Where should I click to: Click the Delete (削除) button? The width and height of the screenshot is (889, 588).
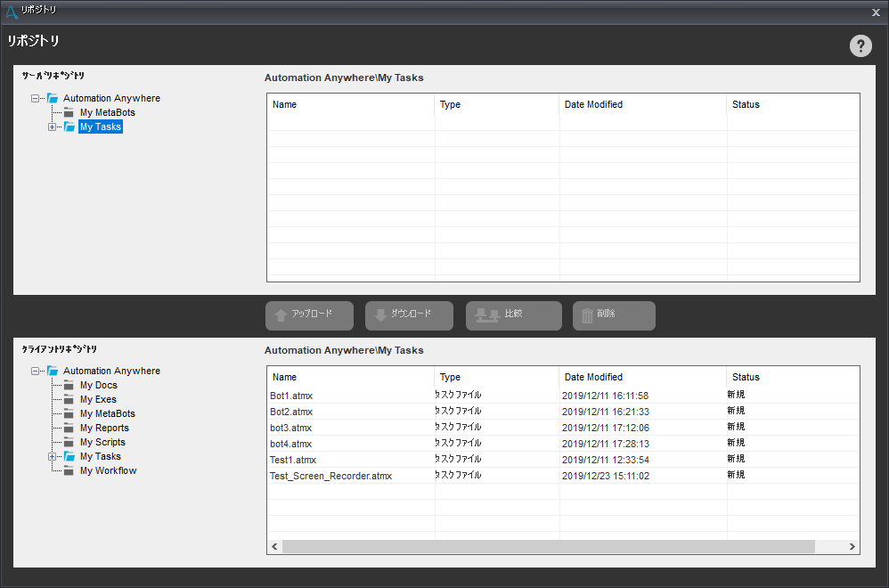point(614,315)
